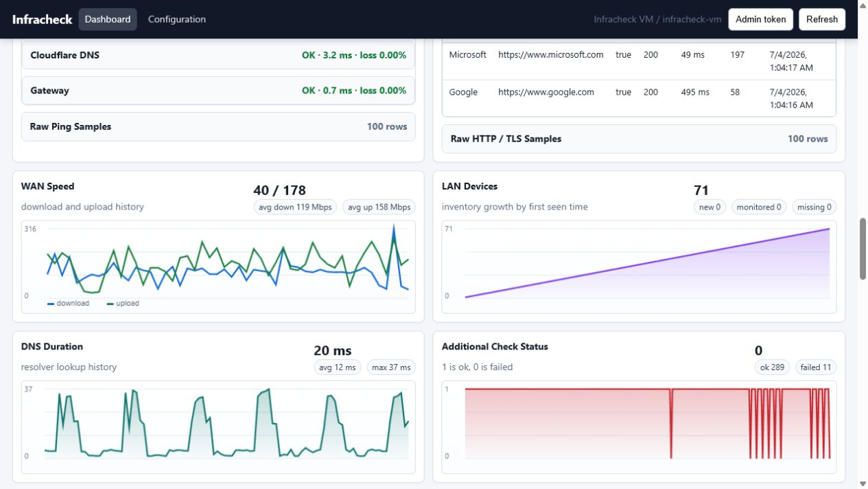Click the failed 11 pill
Image resolution: width=868 pixels, height=489 pixels.
(x=816, y=367)
